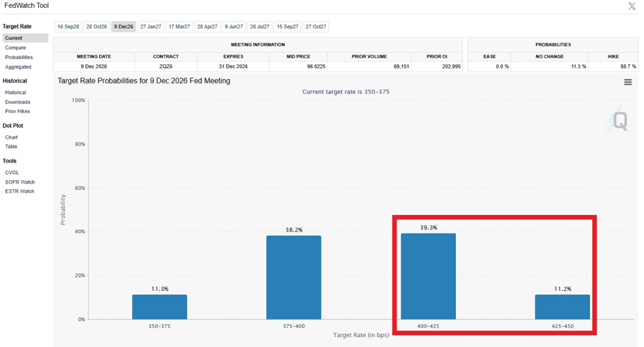Open the SOFR Watch tool
This screenshot has height=347, width=644.
click(x=20, y=182)
